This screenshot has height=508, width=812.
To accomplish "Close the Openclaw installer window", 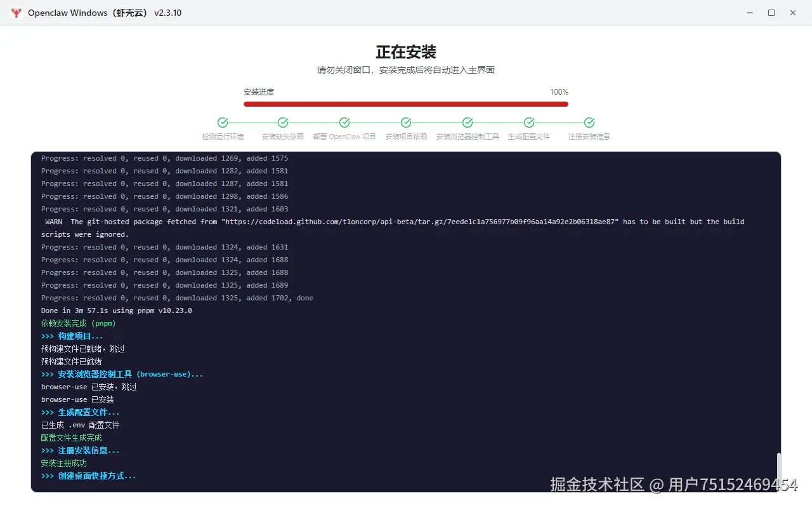I will click(x=793, y=13).
